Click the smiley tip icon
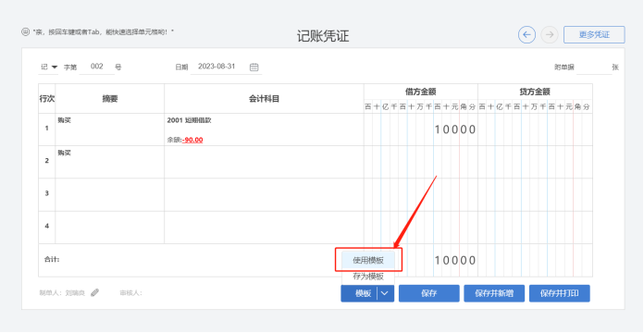644x333 pixels. coord(26,31)
